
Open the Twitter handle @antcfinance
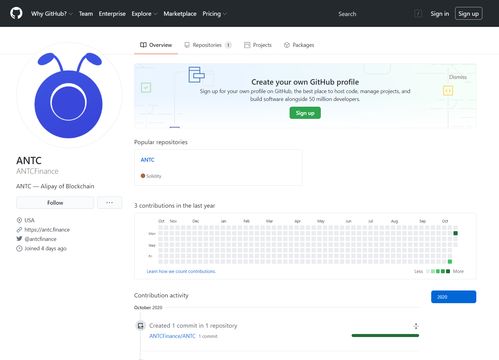coord(41,239)
